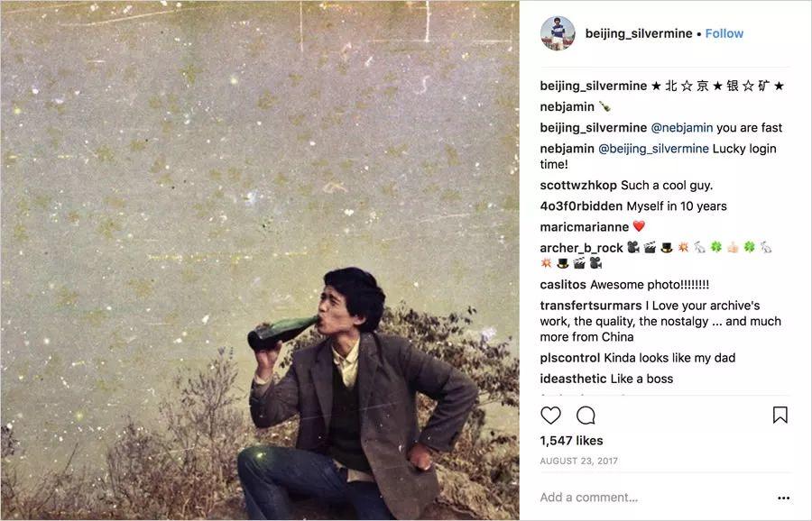Open caslitos commenter profile
This screenshot has height=521, width=812.
tap(563, 285)
